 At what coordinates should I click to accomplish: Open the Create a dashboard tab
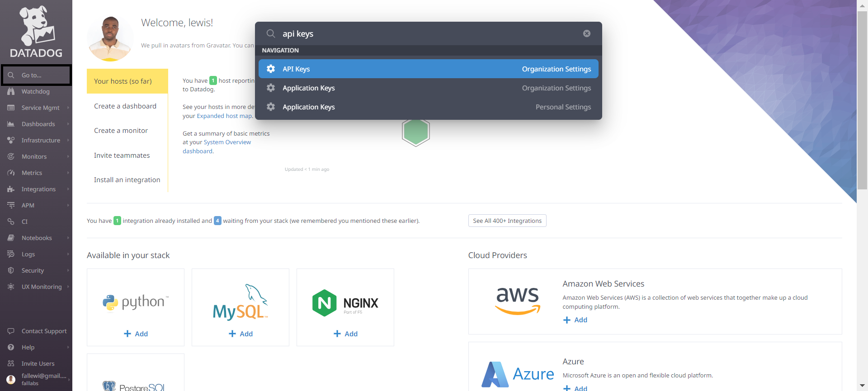click(127, 106)
